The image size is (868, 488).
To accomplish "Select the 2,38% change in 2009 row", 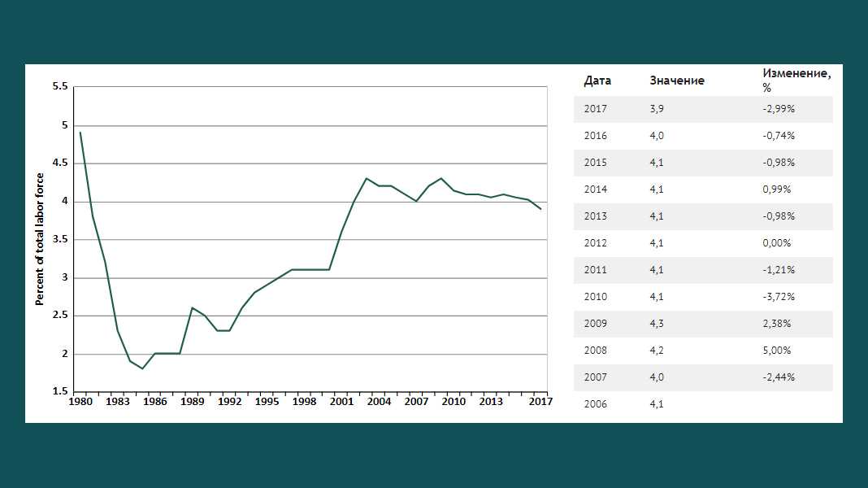I will pos(776,324).
